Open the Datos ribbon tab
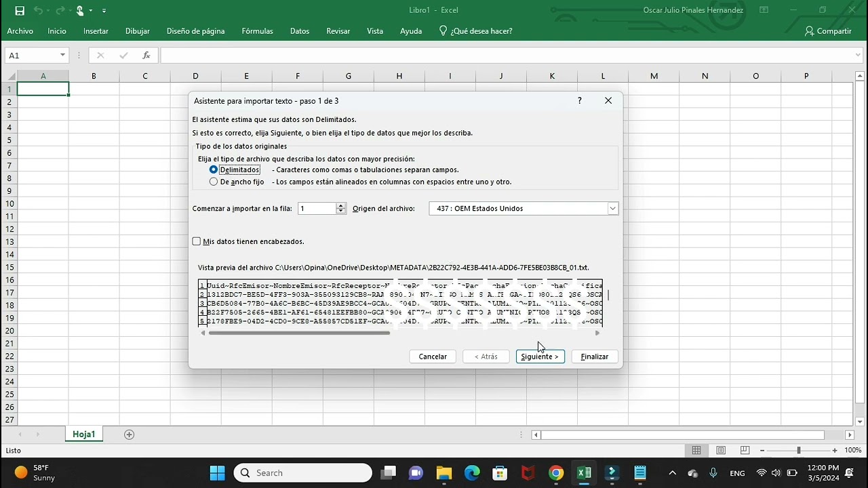Image resolution: width=868 pixels, height=488 pixels. tap(300, 31)
